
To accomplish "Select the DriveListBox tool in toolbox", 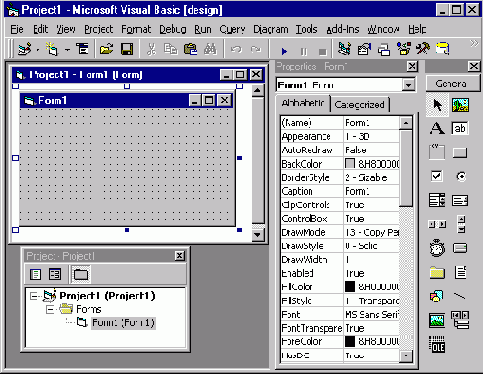I will coord(460,248).
